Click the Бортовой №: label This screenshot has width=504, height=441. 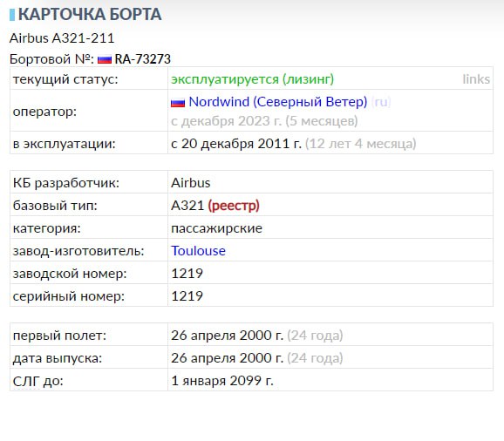click(x=51, y=59)
